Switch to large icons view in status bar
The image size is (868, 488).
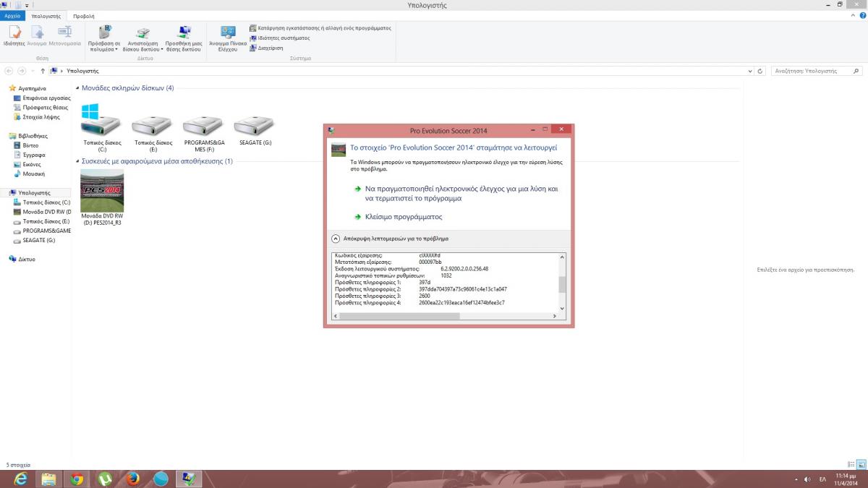[861, 465]
